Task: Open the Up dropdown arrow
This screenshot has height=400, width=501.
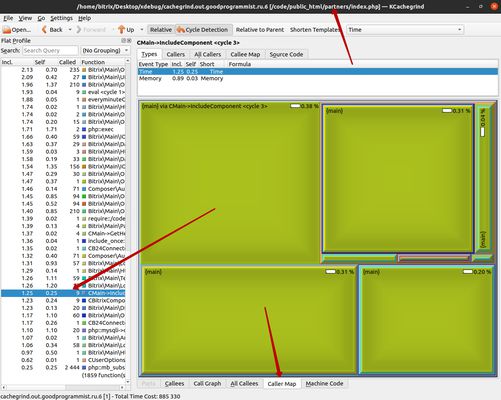Action: click(x=142, y=30)
